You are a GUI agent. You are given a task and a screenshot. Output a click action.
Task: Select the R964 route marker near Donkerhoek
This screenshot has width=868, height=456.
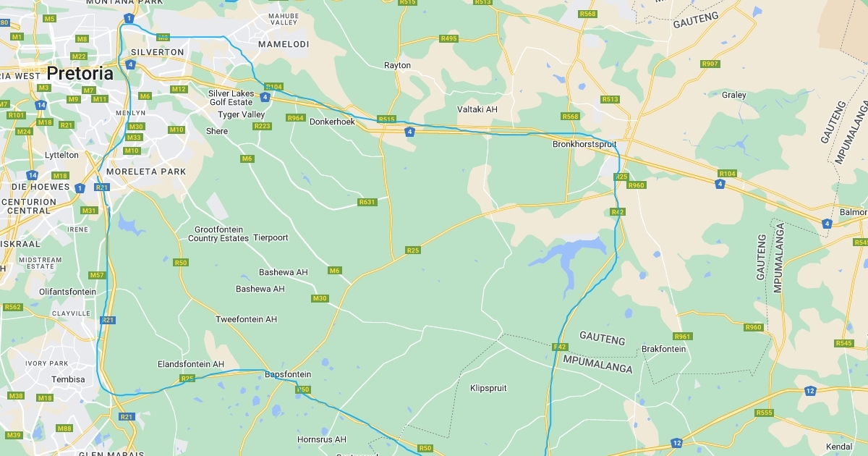(296, 118)
